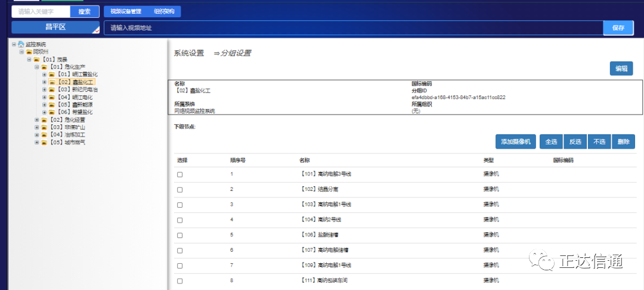This screenshot has height=290, width=644.
Task: Click folder icon of 【05】鑫新能源
Action: 51,105
